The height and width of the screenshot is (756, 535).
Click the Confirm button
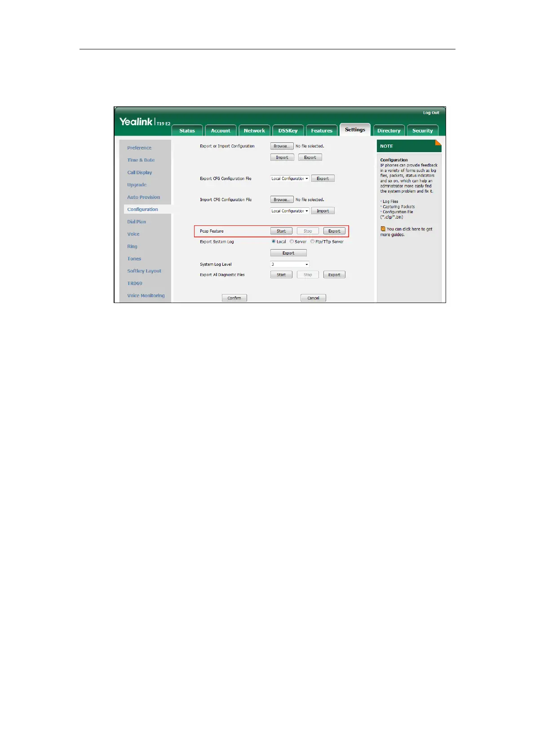(234, 298)
